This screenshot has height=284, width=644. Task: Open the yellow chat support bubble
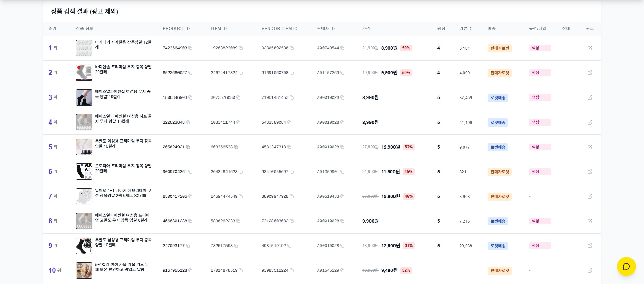626,266
